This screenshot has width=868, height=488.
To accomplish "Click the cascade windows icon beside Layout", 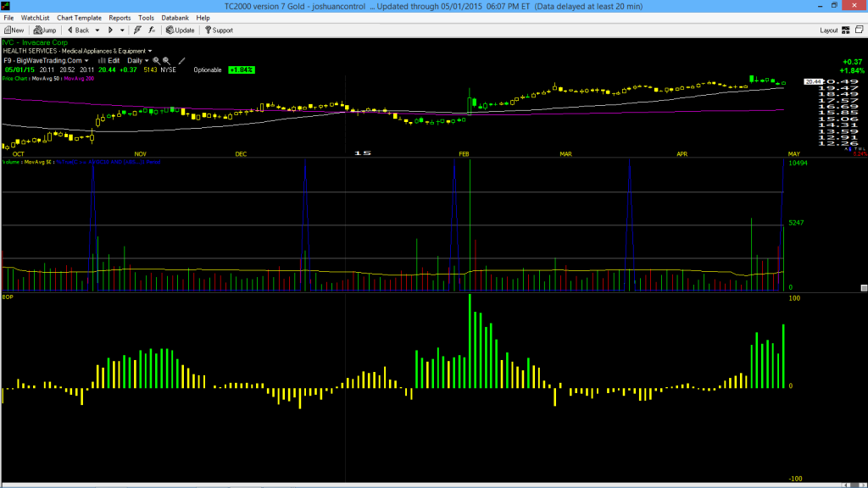I will click(x=860, y=30).
